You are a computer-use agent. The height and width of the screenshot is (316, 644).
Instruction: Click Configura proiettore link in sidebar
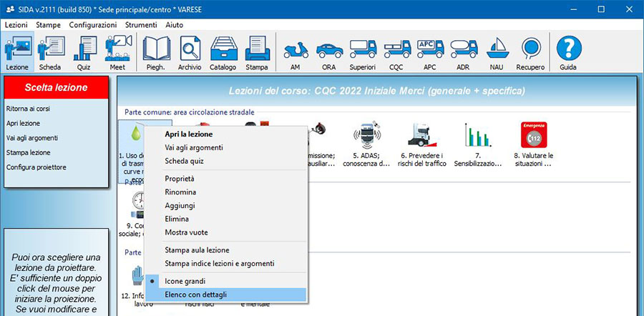tap(35, 167)
